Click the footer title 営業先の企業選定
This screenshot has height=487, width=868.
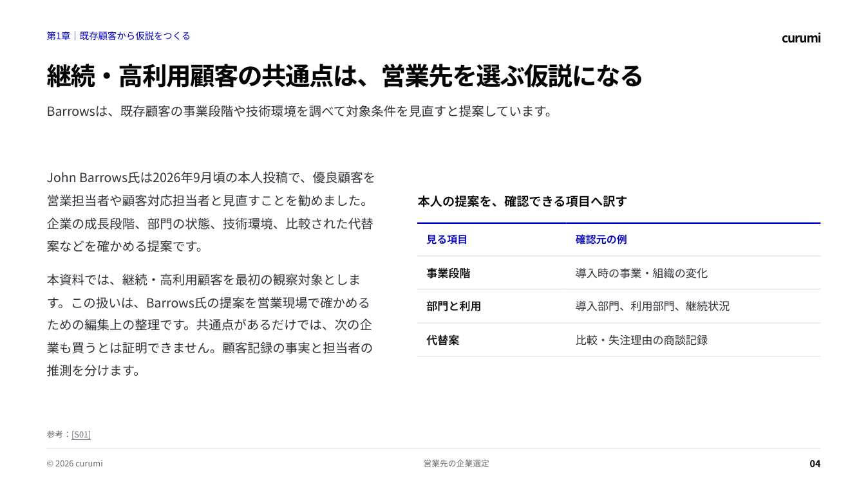pyautogui.click(x=457, y=463)
